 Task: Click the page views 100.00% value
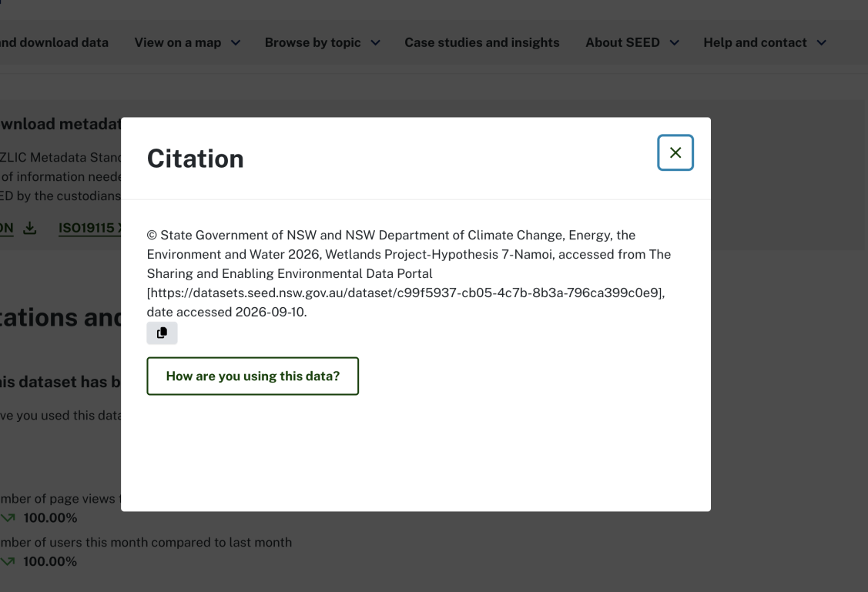pos(50,518)
